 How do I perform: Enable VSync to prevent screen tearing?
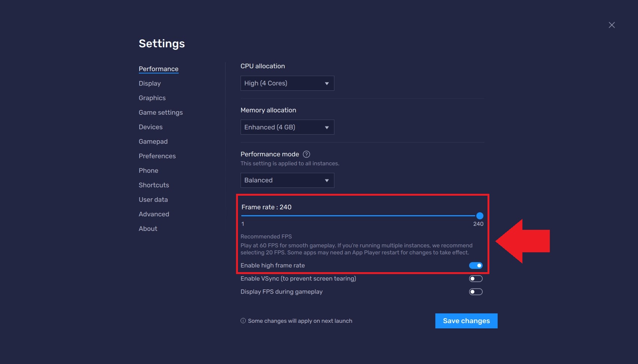tap(475, 279)
